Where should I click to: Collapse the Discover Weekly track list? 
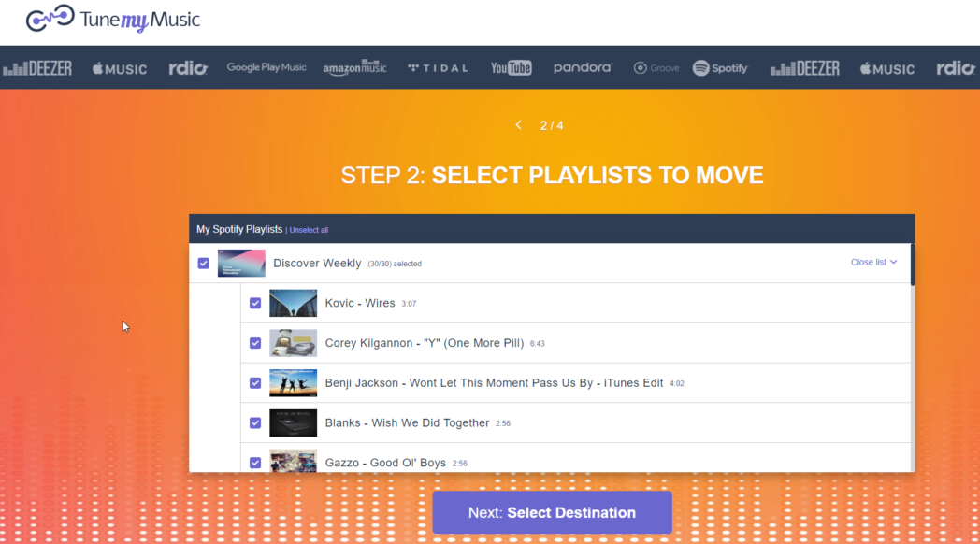point(873,263)
